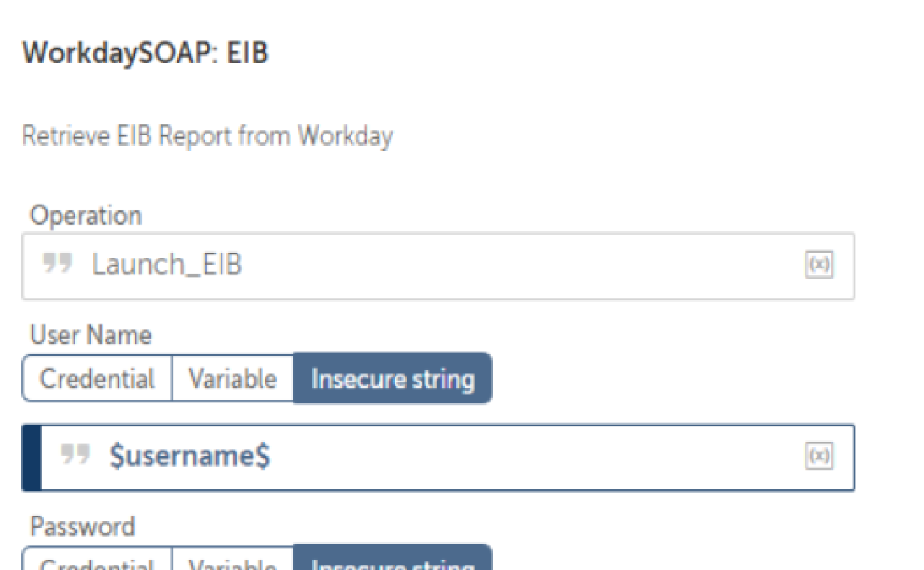The image size is (924, 570).
Task: Switch Password to Variable mode
Action: point(232,562)
